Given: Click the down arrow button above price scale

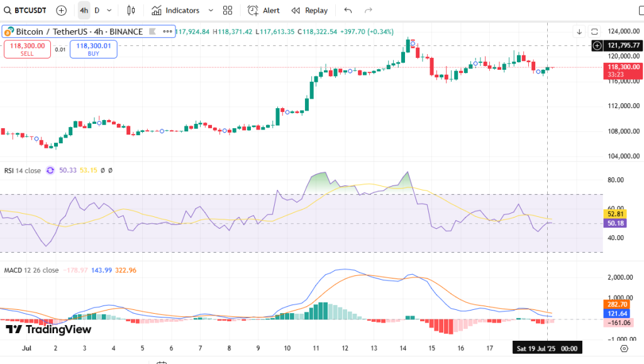Looking at the screenshot, I should coord(579,31).
